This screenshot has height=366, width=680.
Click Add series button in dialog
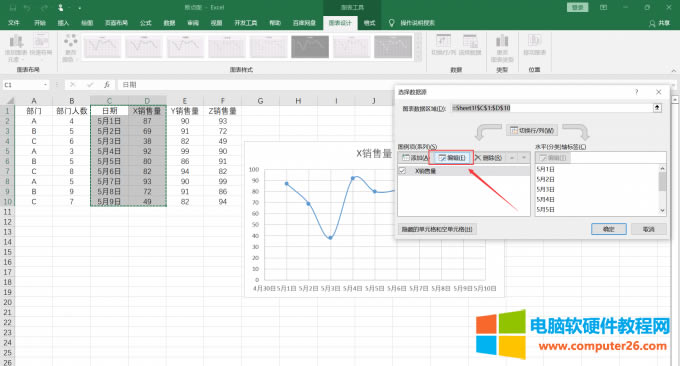pos(415,158)
